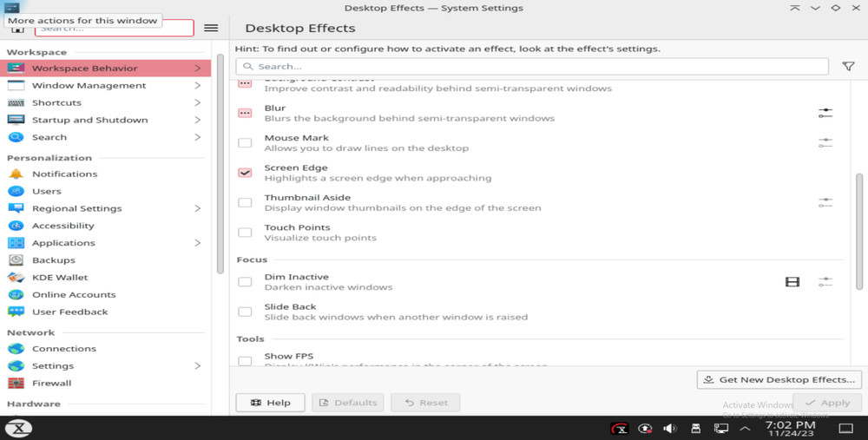The width and height of the screenshot is (868, 440).
Task: Open Notifications settings in sidebar
Action: (x=64, y=174)
